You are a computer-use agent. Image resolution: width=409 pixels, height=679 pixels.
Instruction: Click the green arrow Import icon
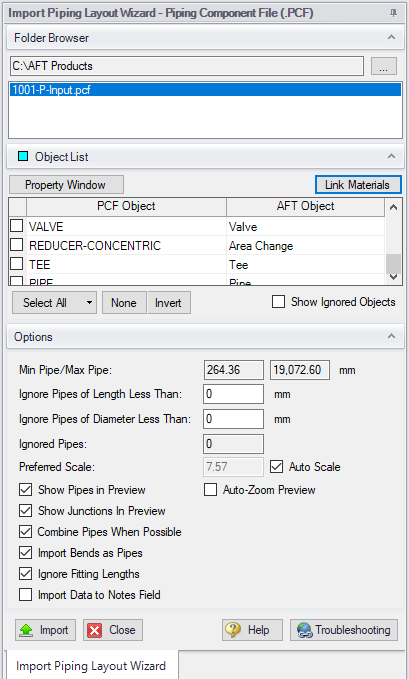[x=26, y=630]
